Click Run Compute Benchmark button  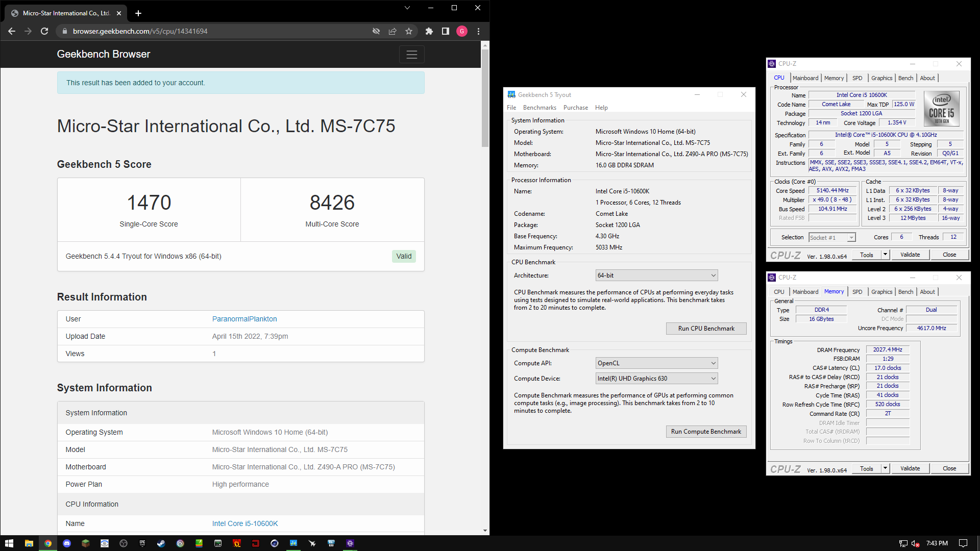[x=706, y=432]
